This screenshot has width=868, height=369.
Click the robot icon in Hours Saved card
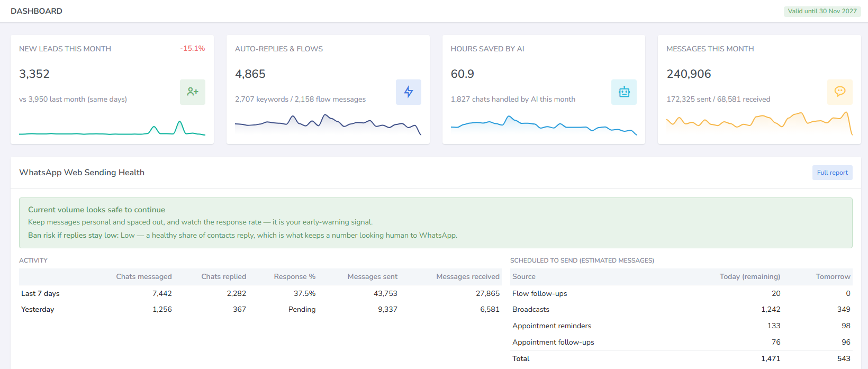point(624,92)
